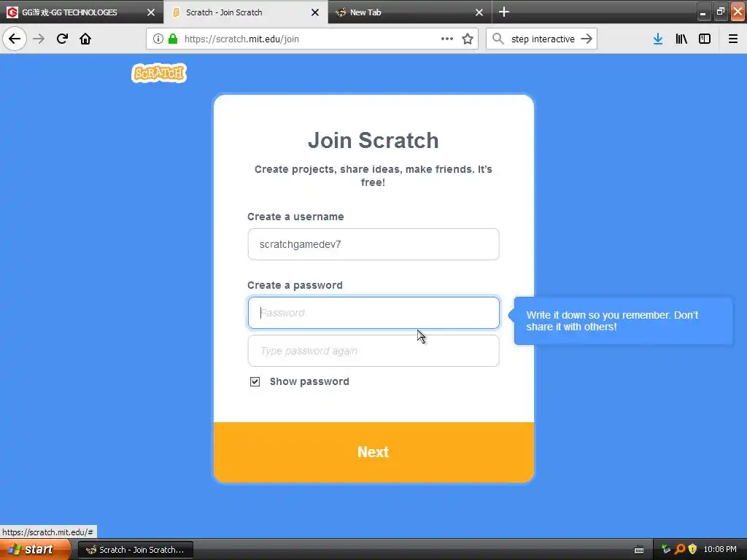
Task: Open the Windows start menu
Action: (34, 550)
